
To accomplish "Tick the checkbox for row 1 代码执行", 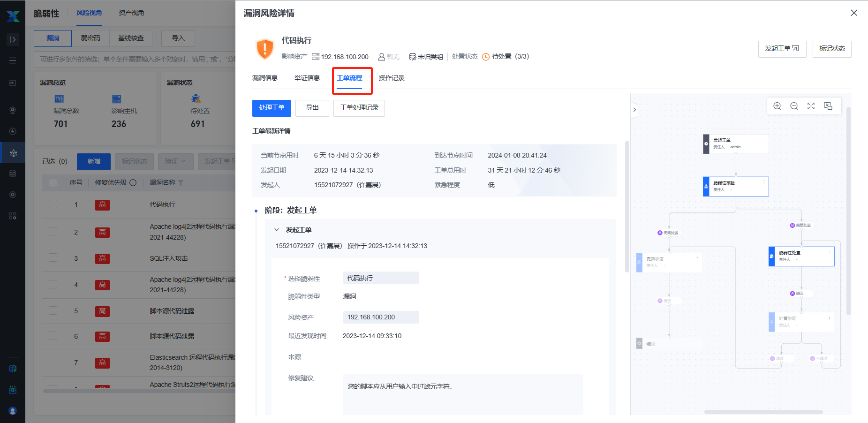I will [x=53, y=204].
